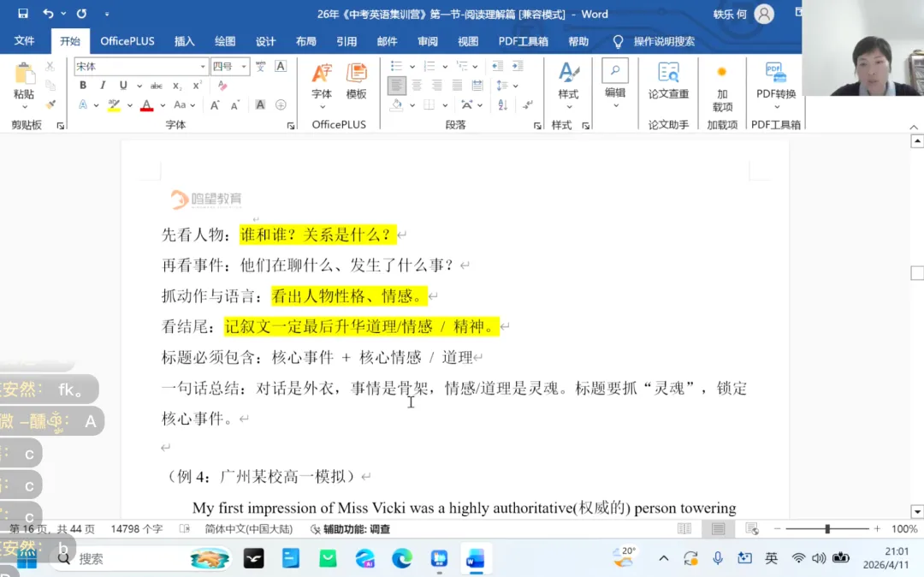Toggle underline formatting
This screenshot has width=924, height=577.
[x=122, y=85]
